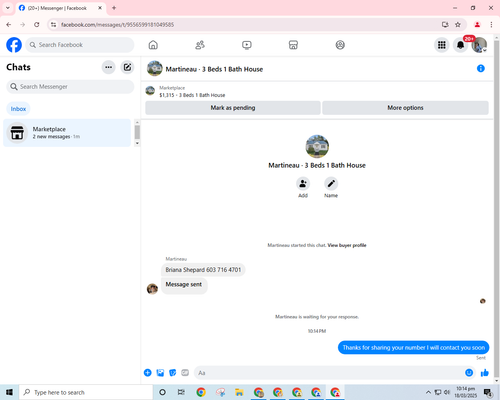
Task: Add people with the Add icon
Action: tap(303, 184)
